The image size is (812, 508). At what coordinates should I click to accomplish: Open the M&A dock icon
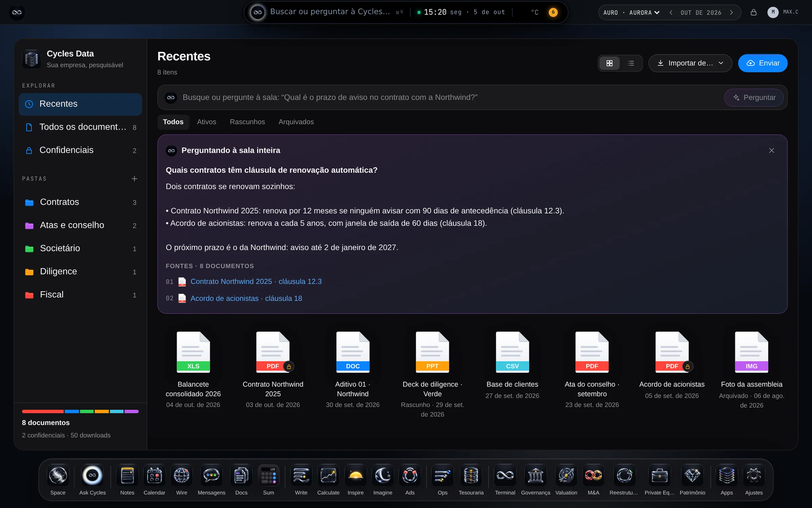coord(593,479)
